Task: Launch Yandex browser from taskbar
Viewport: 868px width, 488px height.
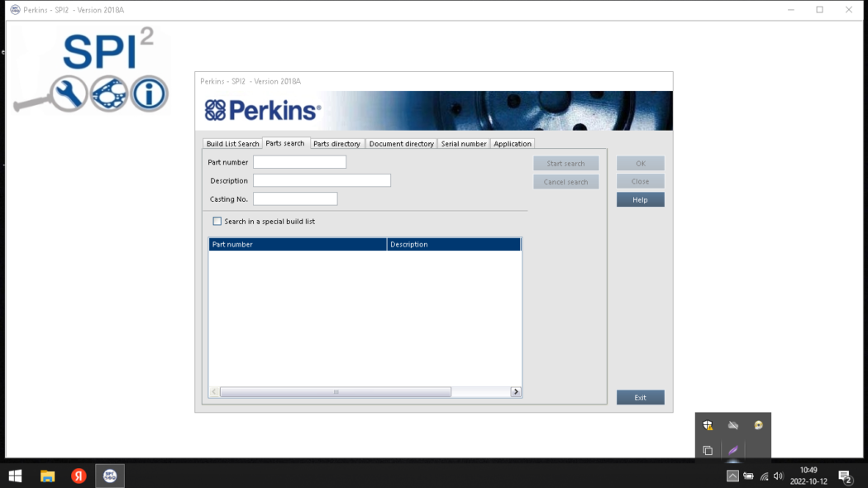Action: 79,476
